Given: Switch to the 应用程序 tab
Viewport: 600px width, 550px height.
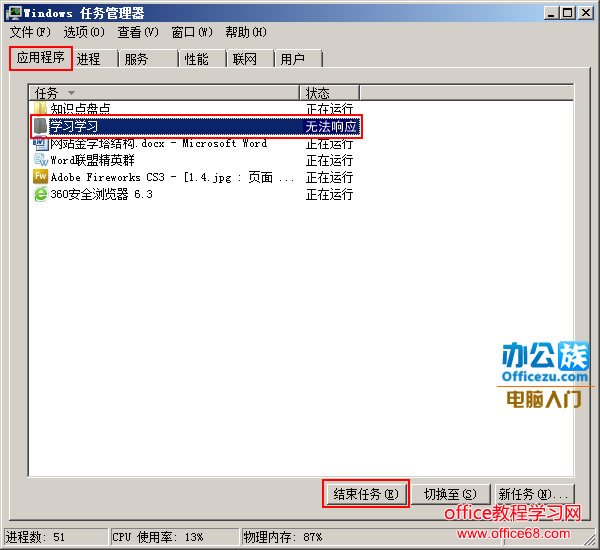Looking at the screenshot, I should (x=41, y=58).
